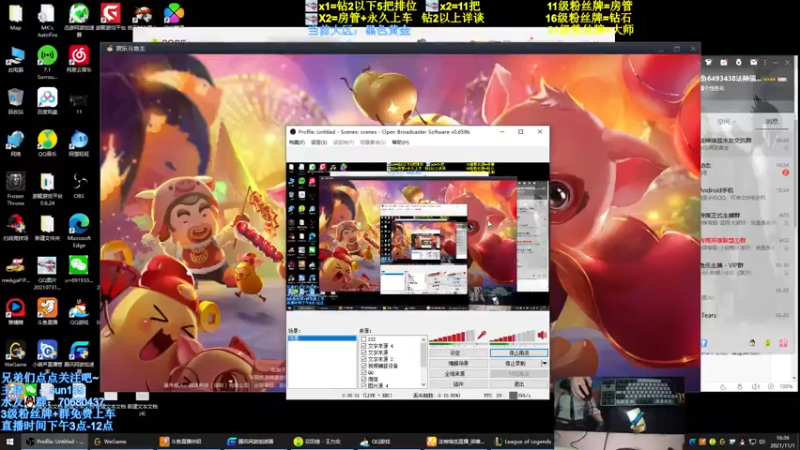Open the 档案(F) menu in OBS
Screen dimensions: 800x450
click(x=297, y=142)
